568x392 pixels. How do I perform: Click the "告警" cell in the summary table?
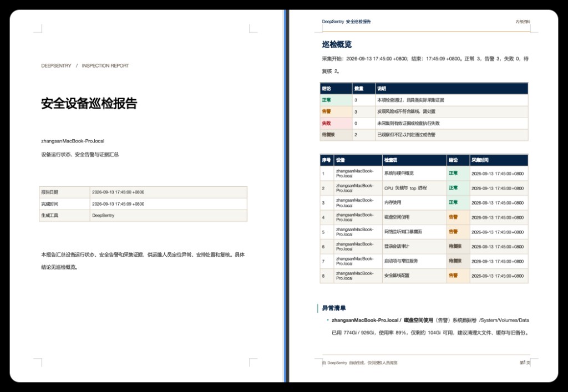pos(336,111)
